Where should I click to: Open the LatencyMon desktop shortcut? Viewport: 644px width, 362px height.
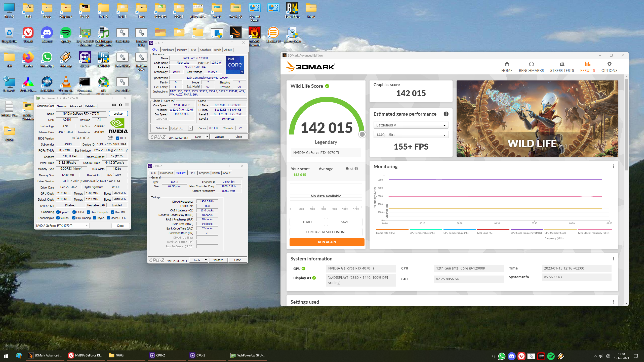click(292, 35)
